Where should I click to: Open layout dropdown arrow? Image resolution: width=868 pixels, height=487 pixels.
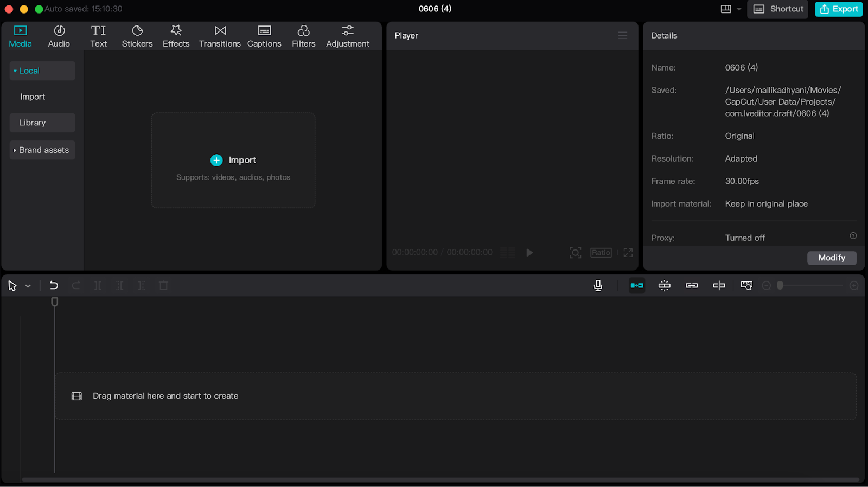(739, 9)
